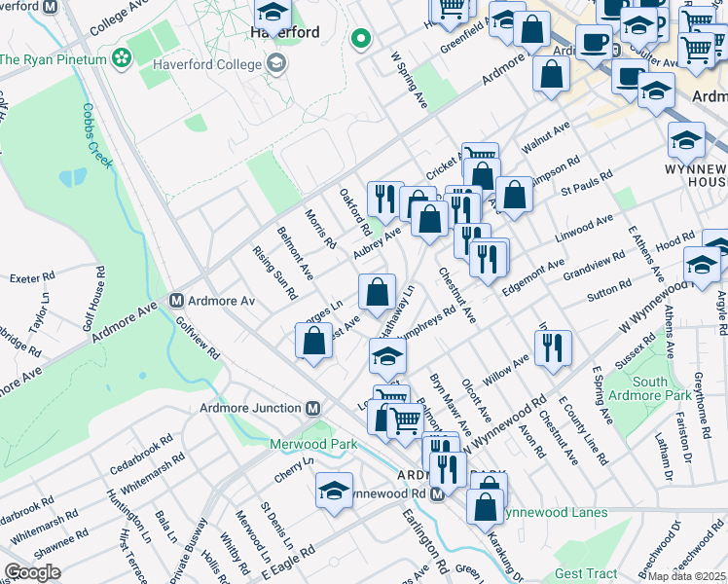Select the Ardmore Av metro station icon

(176, 301)
